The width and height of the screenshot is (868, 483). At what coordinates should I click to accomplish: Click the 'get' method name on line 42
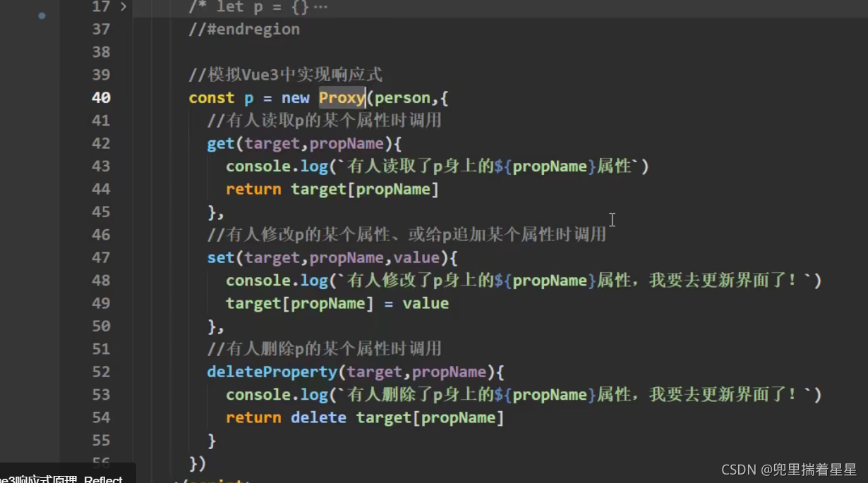click(x=220, y=144)
